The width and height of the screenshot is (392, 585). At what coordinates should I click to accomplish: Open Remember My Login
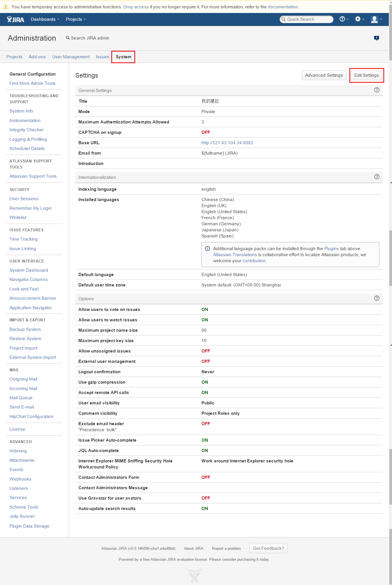(31, 208)
